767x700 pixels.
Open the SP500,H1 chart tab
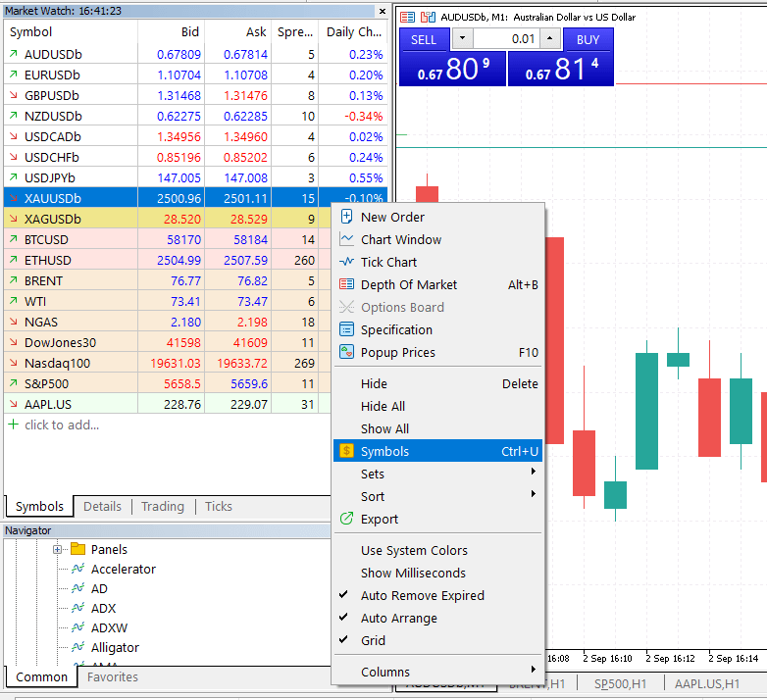620,684
